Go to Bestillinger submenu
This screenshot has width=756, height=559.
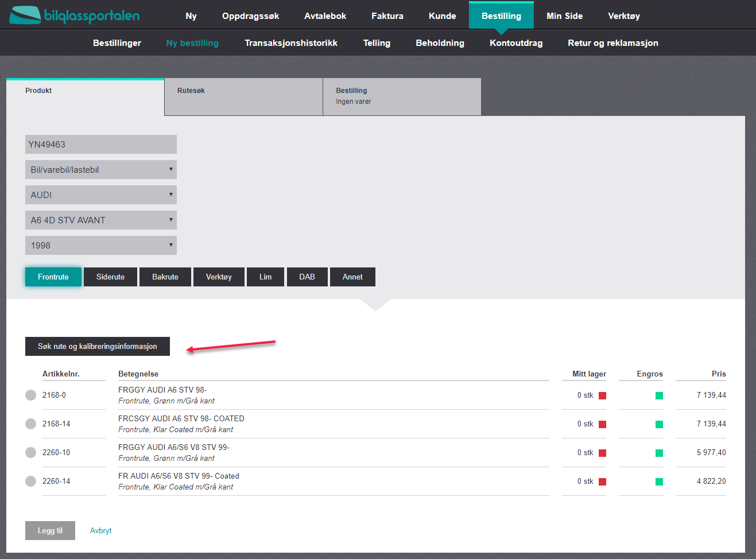117,43
